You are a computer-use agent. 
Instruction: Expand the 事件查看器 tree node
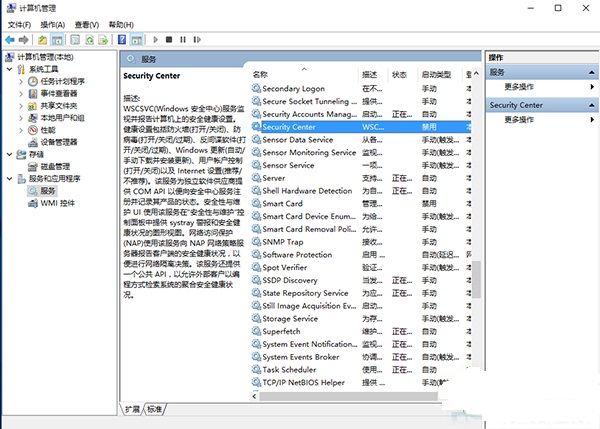(21, 93)
